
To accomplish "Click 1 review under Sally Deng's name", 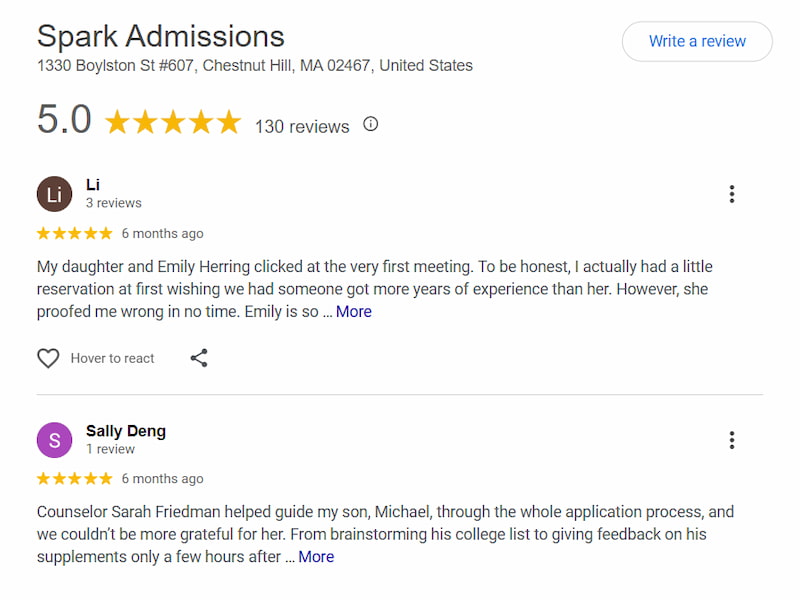I will [x=111, y=448].
